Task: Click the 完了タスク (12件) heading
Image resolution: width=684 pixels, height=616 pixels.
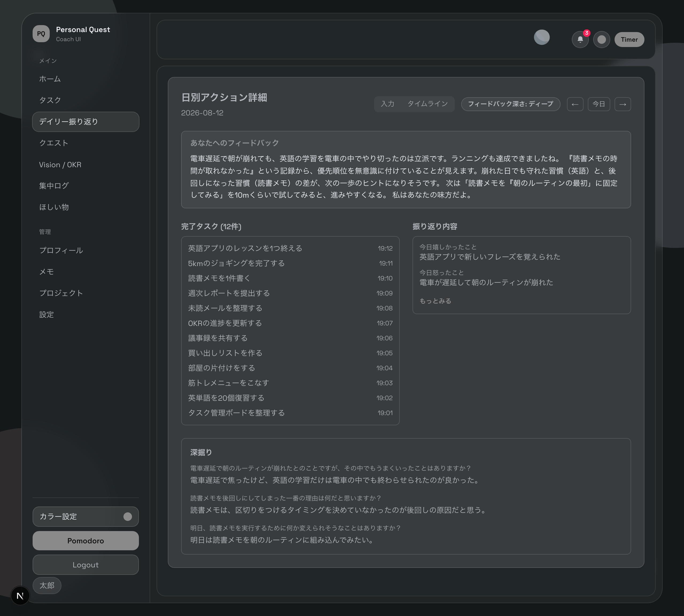Action: [x=211, y=227]
